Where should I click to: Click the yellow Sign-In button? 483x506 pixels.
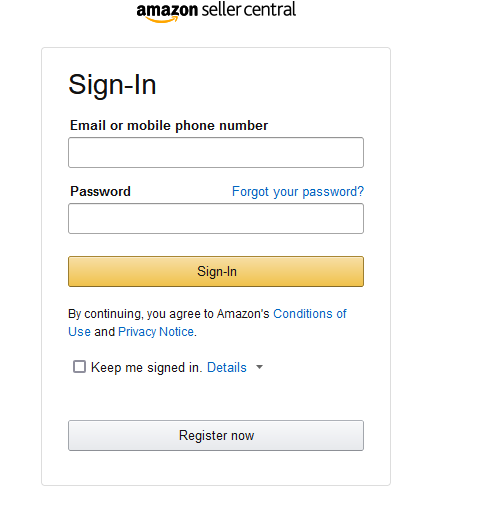(x=216, y=271)
